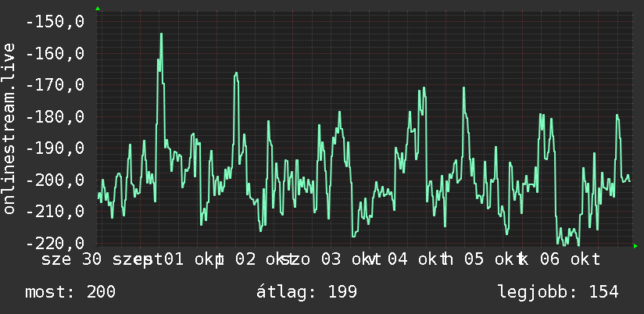Click the -210,0 y-axis label
644x314 pixels.
coord(55,212)
